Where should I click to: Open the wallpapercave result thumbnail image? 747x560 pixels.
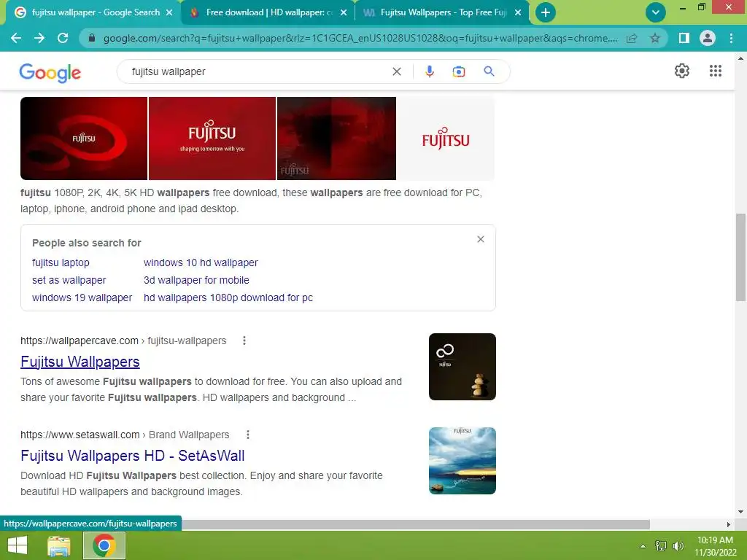tap(462, 367)
